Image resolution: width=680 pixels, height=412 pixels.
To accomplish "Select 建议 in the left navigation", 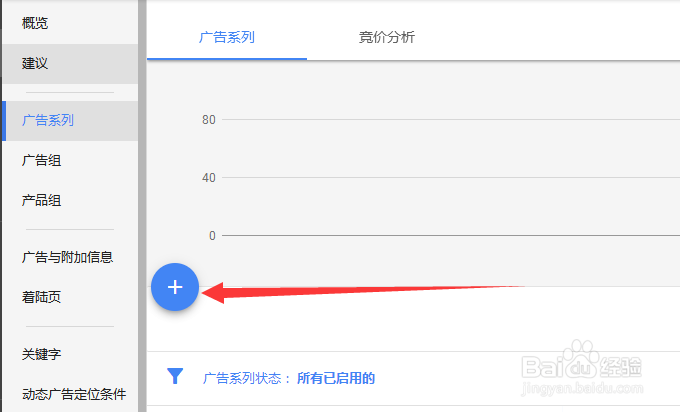I will coord(35,63).
